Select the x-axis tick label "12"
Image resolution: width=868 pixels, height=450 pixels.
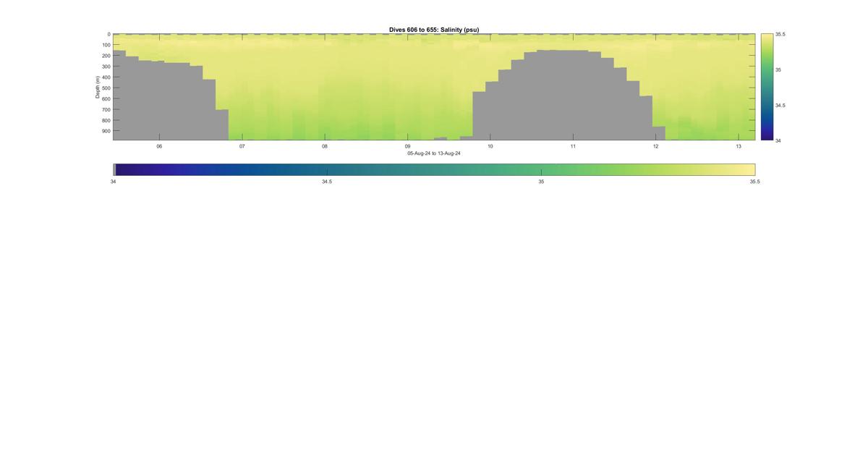tap(656, 146)
